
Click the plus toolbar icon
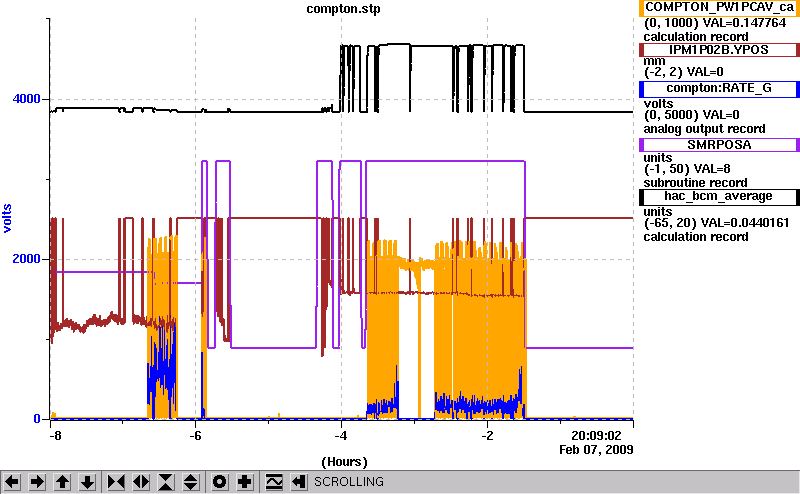245,482
